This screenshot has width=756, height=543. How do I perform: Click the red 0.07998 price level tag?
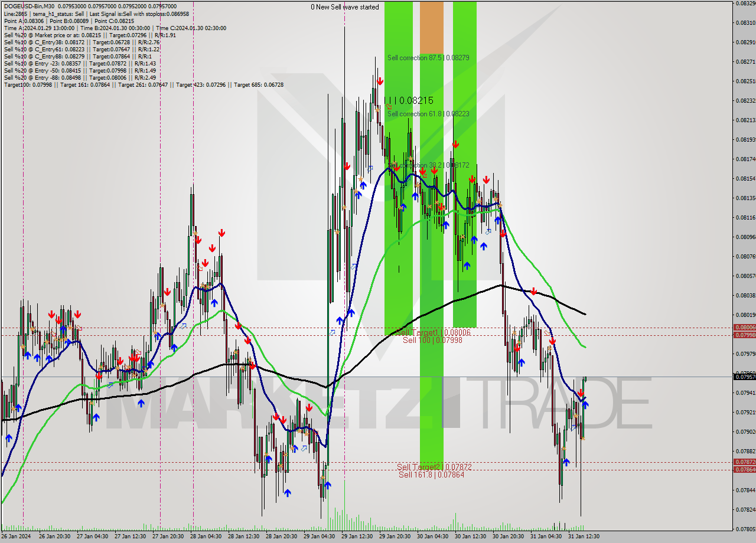(x=744, y=335)
